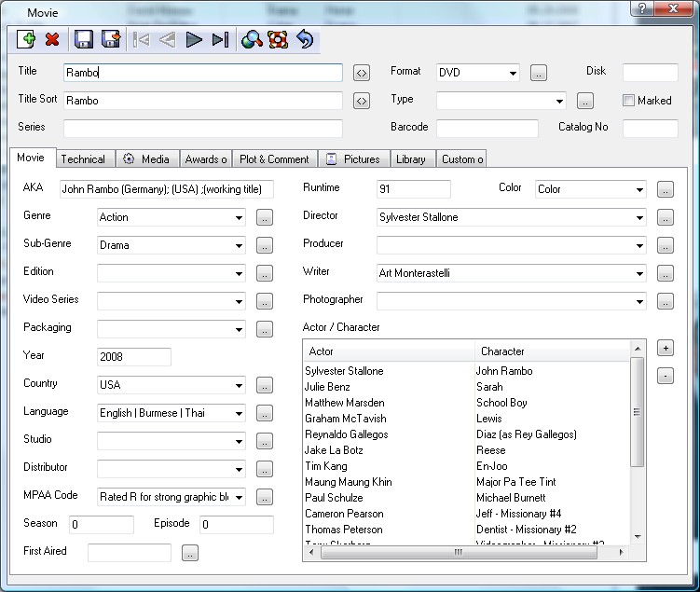This screenshot has width=700, height=592.
Task: Click ellipsis button next to Genre
Action: (x=265, y=218)
